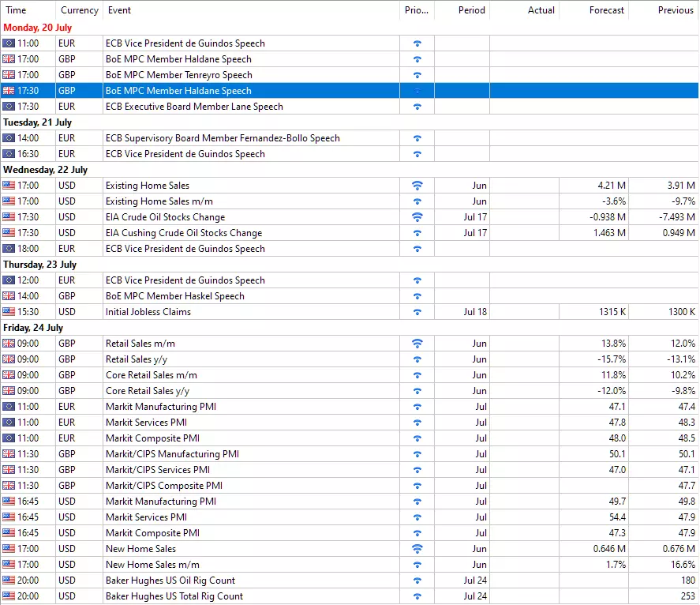Sort by the Priority column header
The image size is (700, 605).
(x=417, y=9)
